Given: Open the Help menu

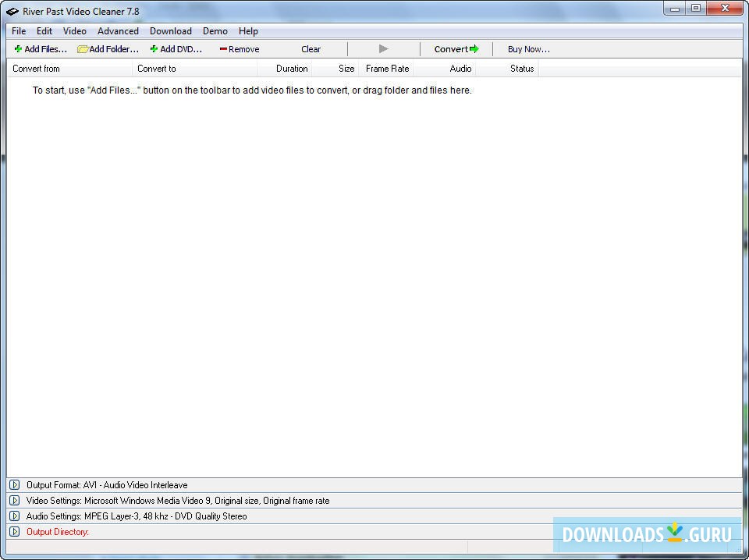Looking at the screenshot, I should (248, 31).
